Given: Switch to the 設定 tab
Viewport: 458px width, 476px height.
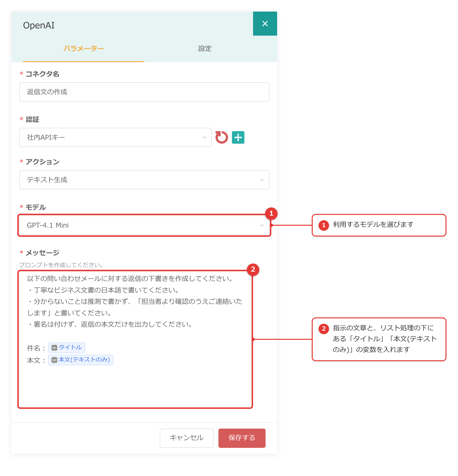Looking at the screenshot, I should click(x=205, y=49).
